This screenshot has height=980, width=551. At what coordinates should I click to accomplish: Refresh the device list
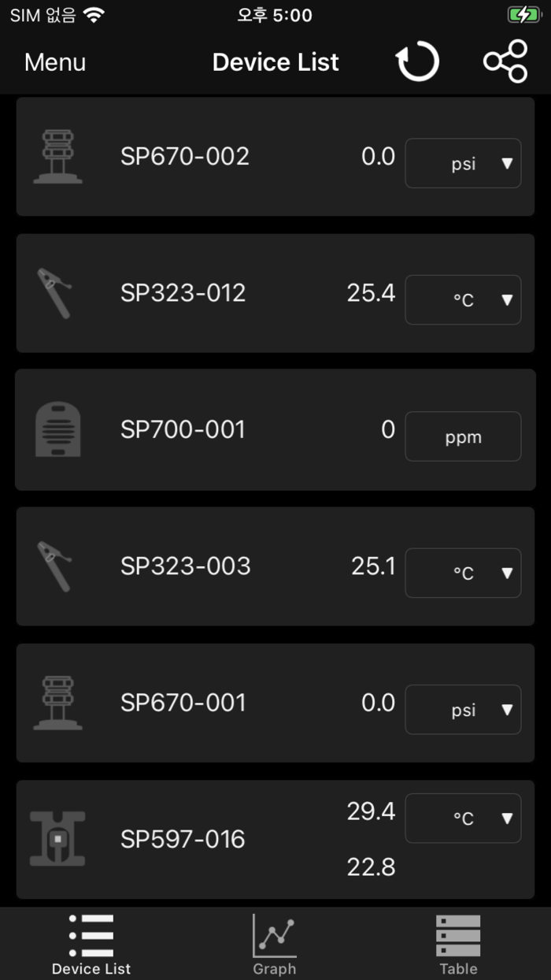(x=417, y=61)
